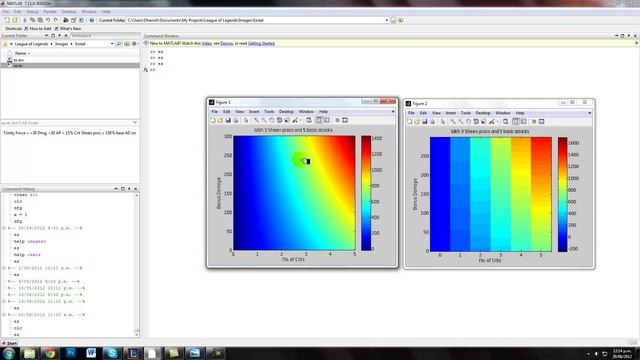
Task: Click Help question mark icon in MATLAB toolbar
Action: 91,20
